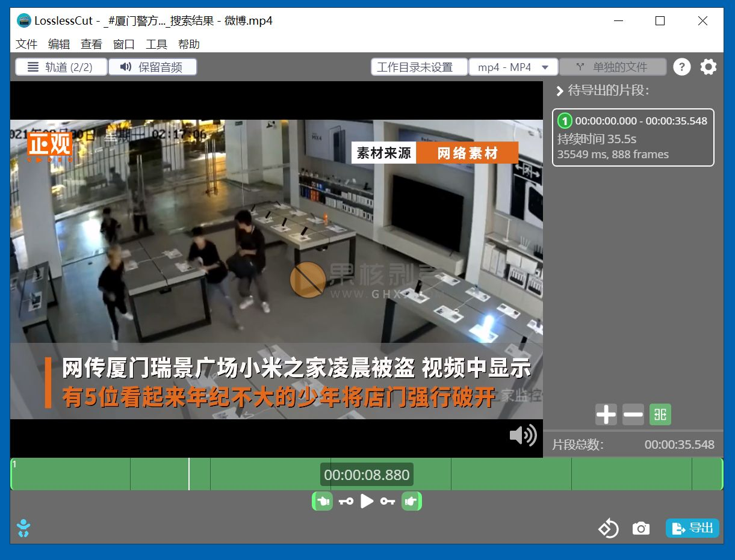The height and width of the screenshot is (560, 735).
Task: Set segment start with left thumb icon
Action: 323,500
